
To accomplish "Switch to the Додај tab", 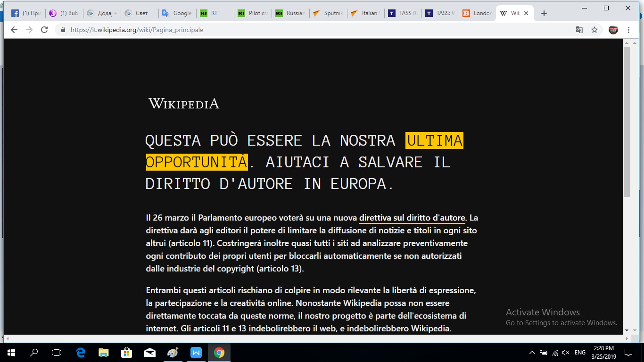I will tap(102, 13).
